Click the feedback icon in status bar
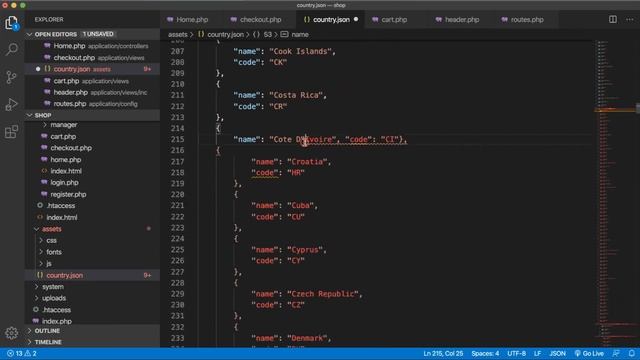The height and width of the screenshot is (360, 640). (x=616, y=353)
